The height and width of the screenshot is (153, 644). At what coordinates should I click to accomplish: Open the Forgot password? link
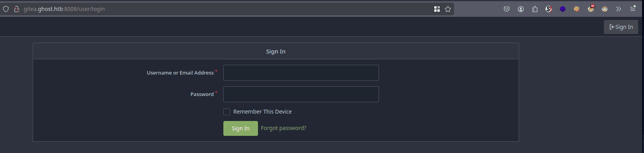284,128
